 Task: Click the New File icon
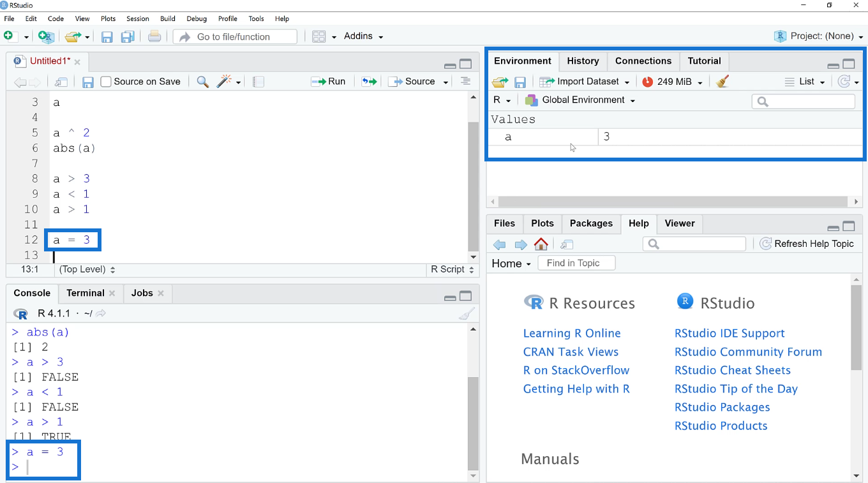(x=9, y=36)
